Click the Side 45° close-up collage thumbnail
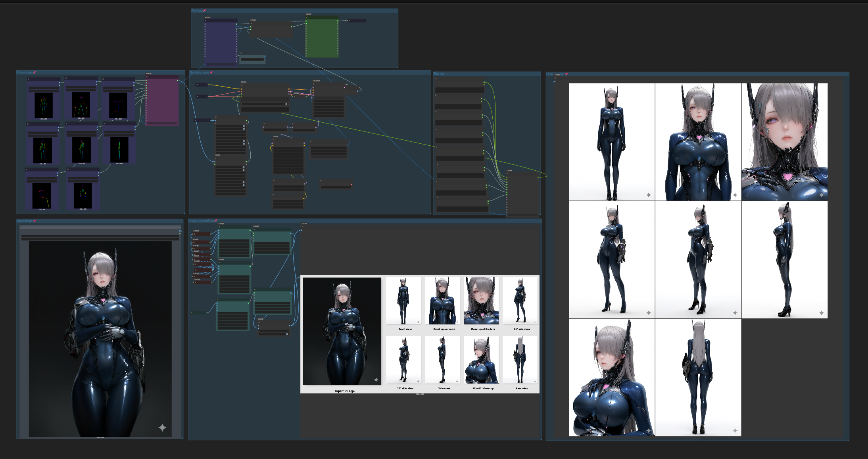Screen dimensions: 868x459 point(481,360)
